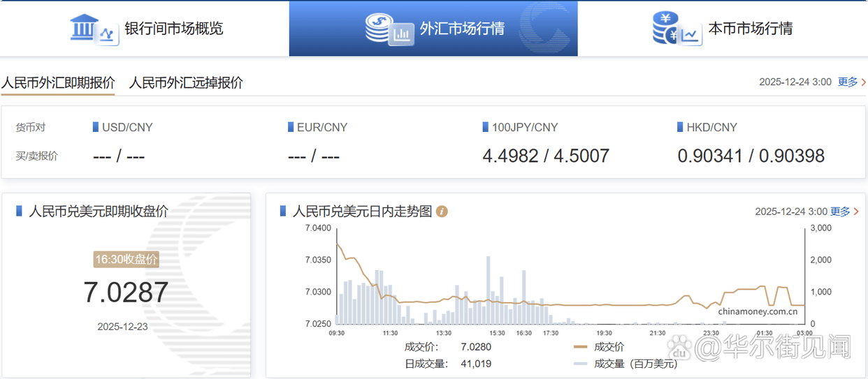Open the USD/CNY currency pair link
The height and width of the screenshot is (379, 868).
[x=127, y=127]
